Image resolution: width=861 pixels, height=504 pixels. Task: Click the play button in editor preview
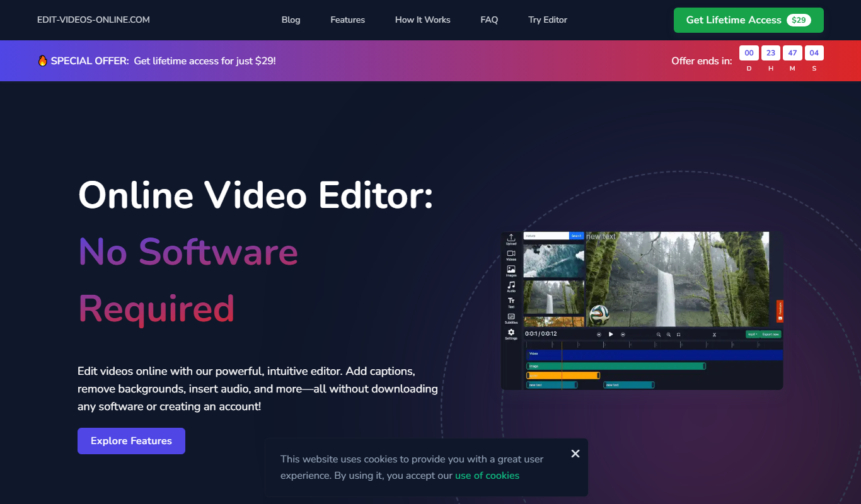[x=611, y=334]
